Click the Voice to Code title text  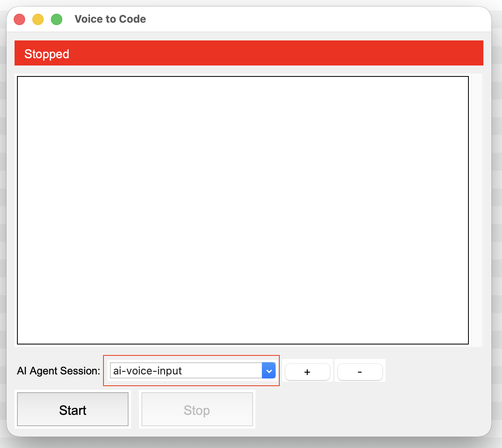(110, 19)
